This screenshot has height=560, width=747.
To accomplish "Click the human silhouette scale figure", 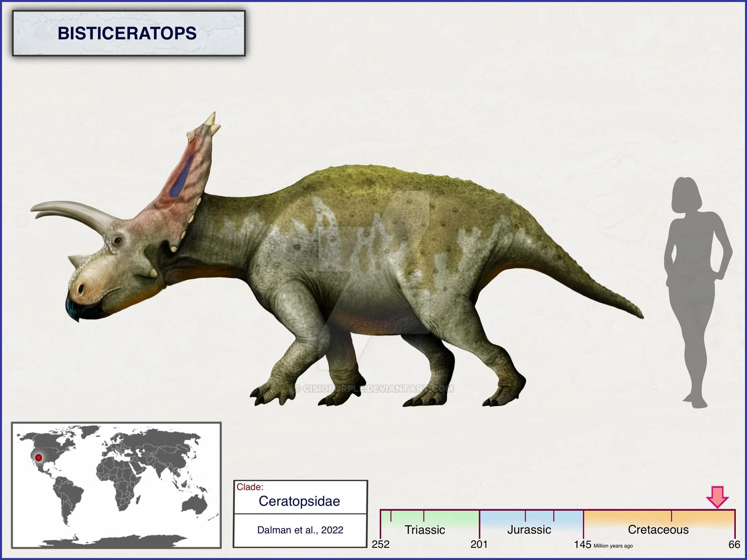I will (698, 293).
